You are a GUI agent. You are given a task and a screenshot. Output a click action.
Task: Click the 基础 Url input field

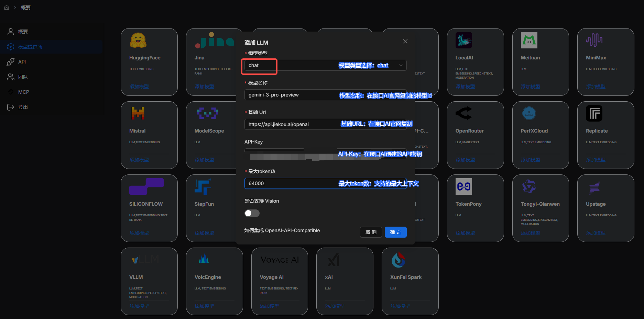click(x=326, y=124)
